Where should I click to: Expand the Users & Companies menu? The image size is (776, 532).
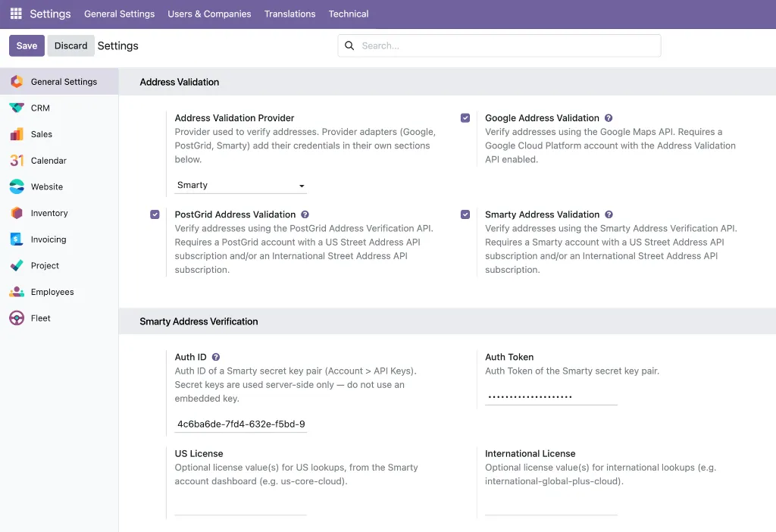(x=209, y=14)
